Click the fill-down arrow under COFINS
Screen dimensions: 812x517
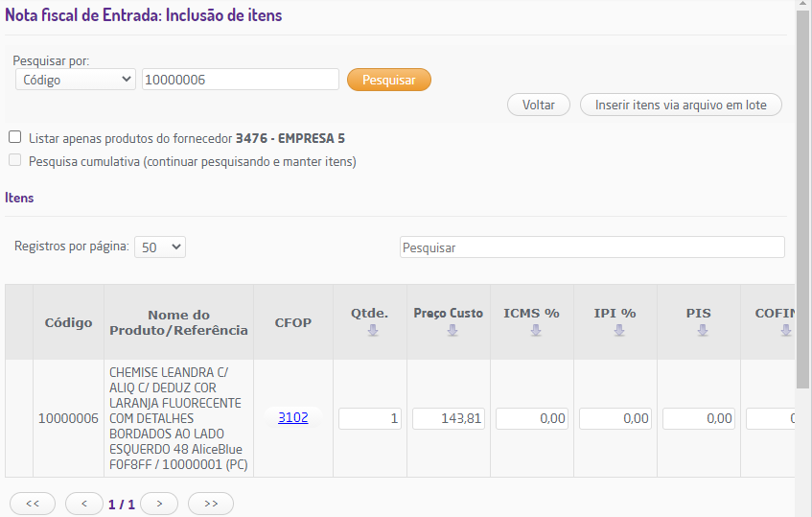coord(785,330)
